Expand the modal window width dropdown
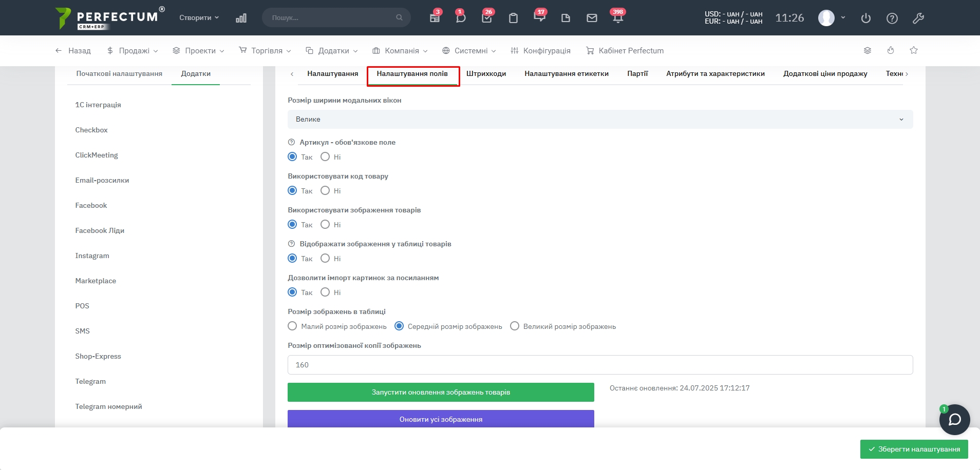The height and width of the screenshot is (470, 980). (600, 120)
